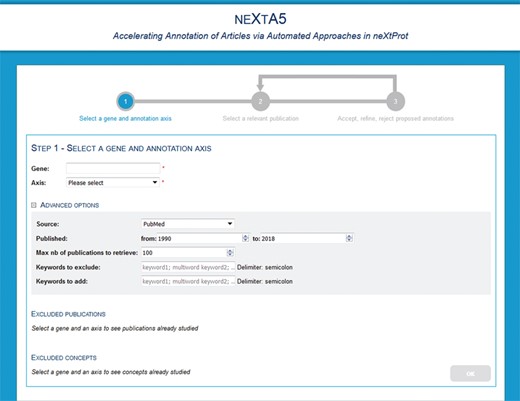Click the 'Advanced options' heading text
This screenshot has height=401, width=520.
[70, 205]
